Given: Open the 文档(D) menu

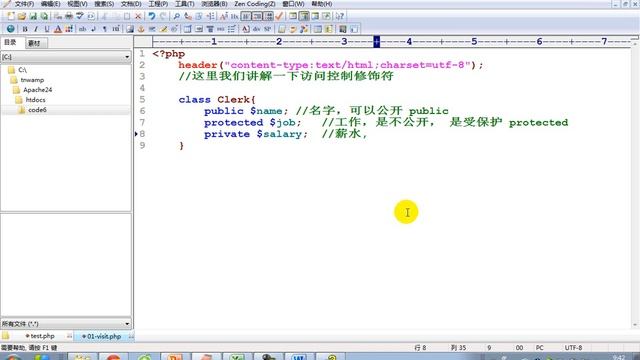Looking at the screenshot, I should [x=131, y=4].
